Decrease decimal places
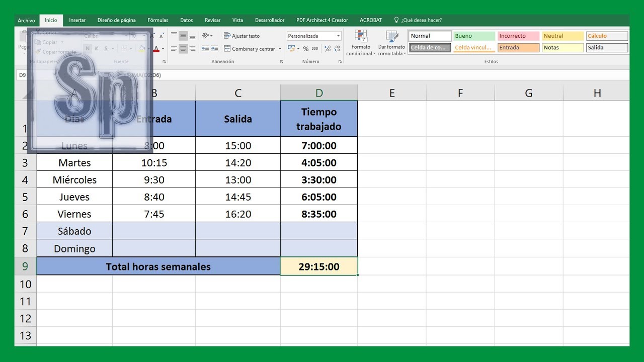 pos(337,49)
